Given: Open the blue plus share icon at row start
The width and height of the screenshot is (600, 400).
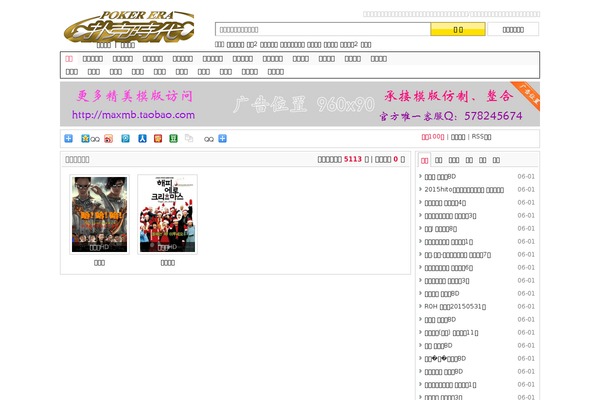Looking at the screenshot, I should click(68, 139).
